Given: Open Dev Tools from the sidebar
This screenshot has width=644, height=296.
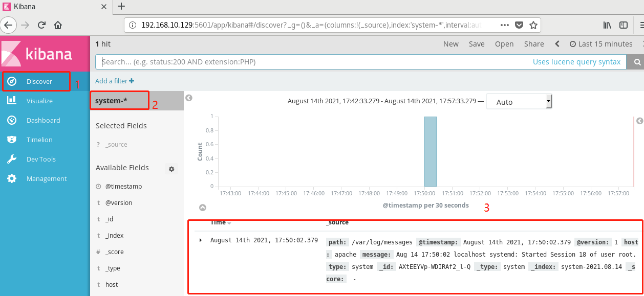Looking at the screenshot, I should tap(40, 159).
